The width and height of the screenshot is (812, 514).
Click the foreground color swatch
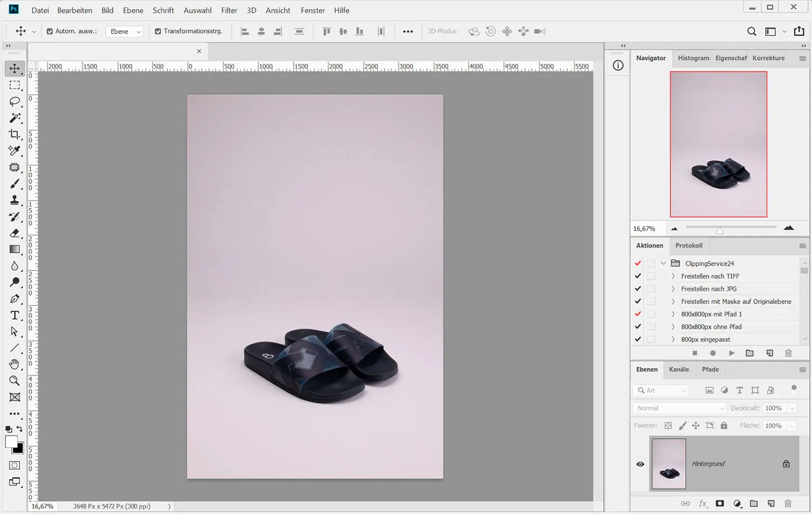(11, 442)
